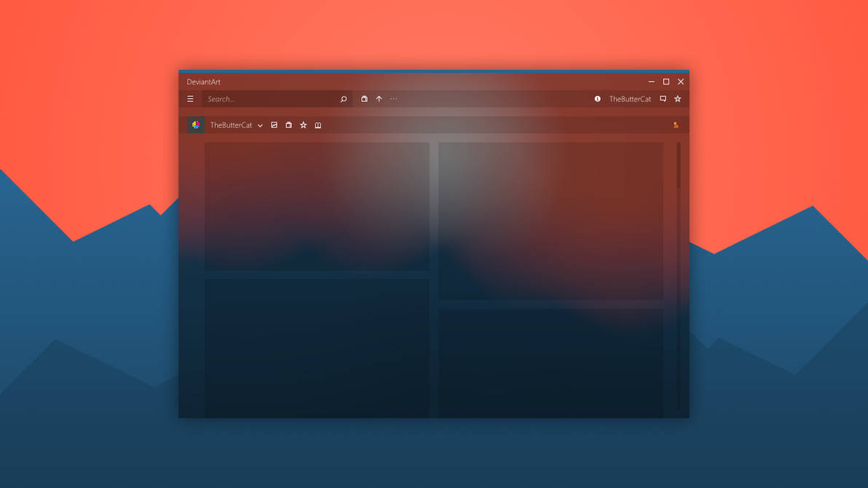Expand the TheButterCat profile dropdown chevron
This screenshot has height=488, width=868.
(x=260, y=125)
